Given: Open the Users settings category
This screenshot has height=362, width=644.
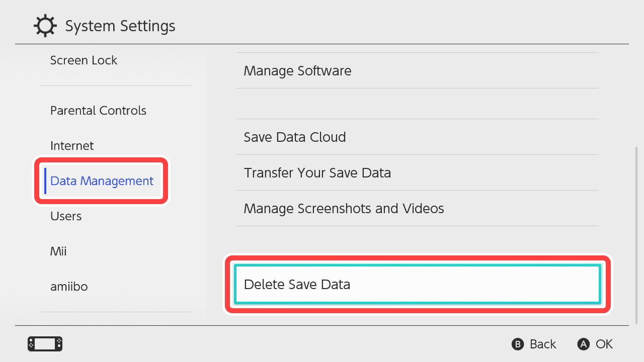Looking at the screenshot, I should pyautogui.click(x=66, y=216).
